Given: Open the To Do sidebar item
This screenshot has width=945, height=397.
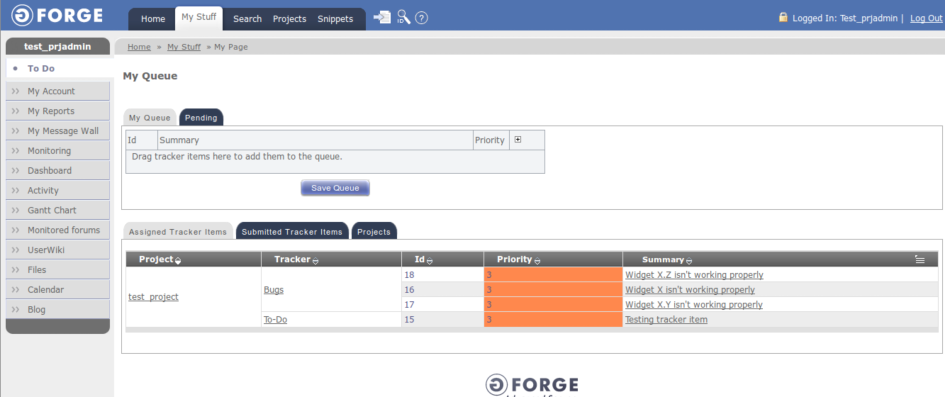Looking at the screenshot, I should click(x=59, y=69).
